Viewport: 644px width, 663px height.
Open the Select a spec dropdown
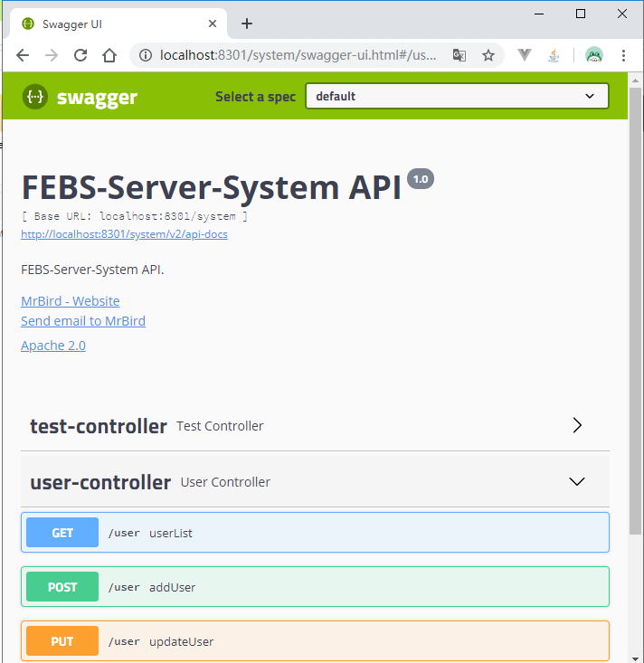coord(457,96)
